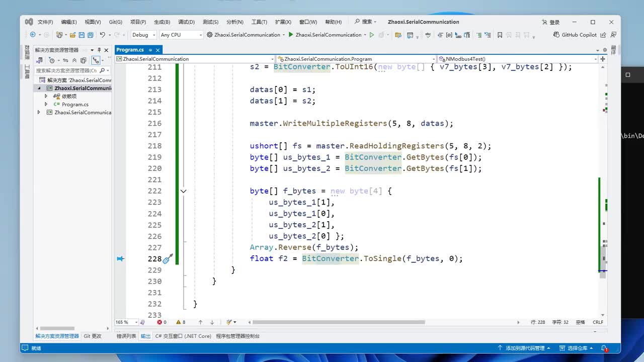Start debugging with the green play button

coord(291,35)
